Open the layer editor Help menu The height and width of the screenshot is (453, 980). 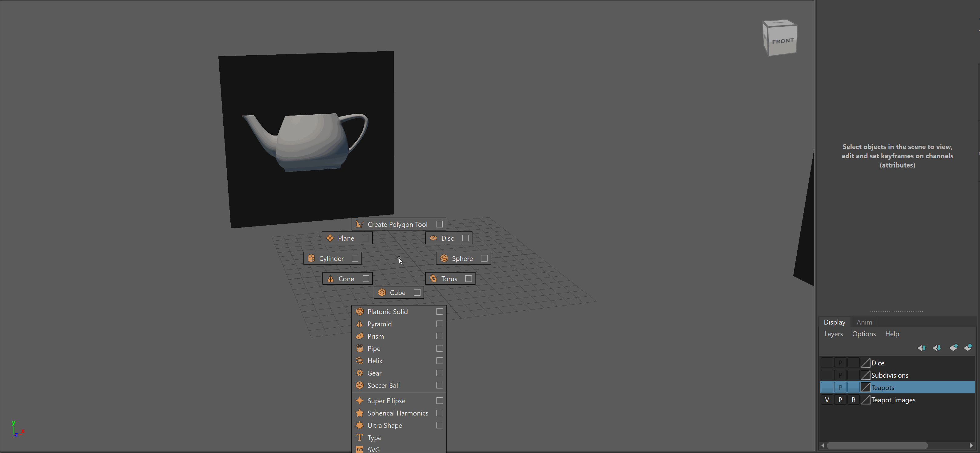click(892, 334)
